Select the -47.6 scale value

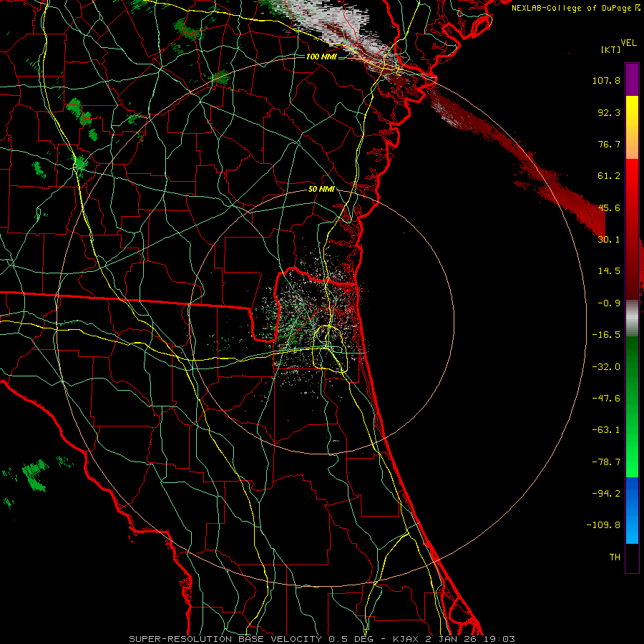click(606, 399)
